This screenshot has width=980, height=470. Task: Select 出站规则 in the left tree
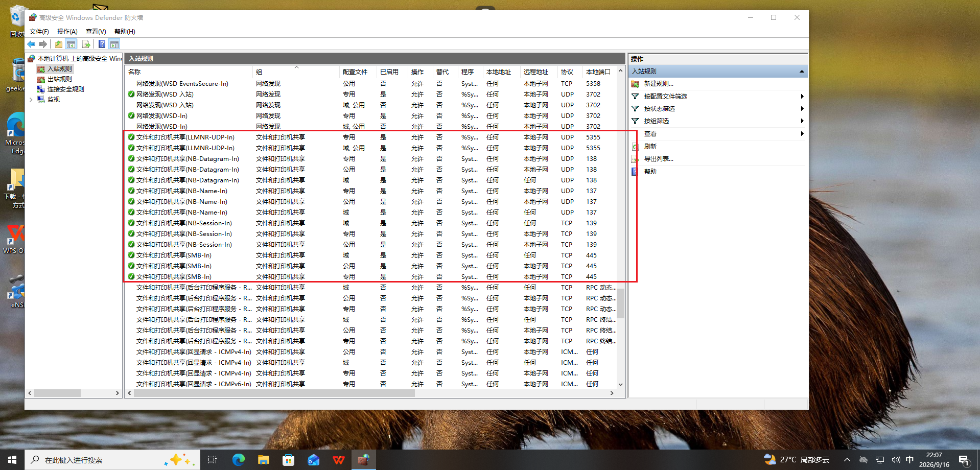60,79
